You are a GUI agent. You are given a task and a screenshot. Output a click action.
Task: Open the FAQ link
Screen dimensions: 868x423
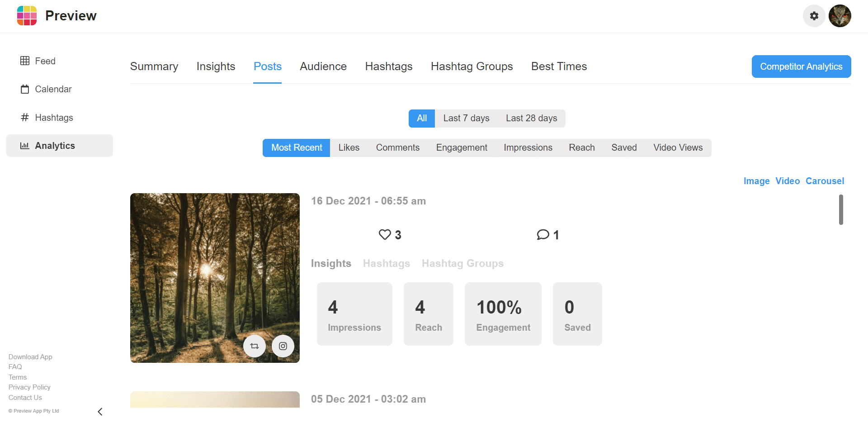point(15,367)
